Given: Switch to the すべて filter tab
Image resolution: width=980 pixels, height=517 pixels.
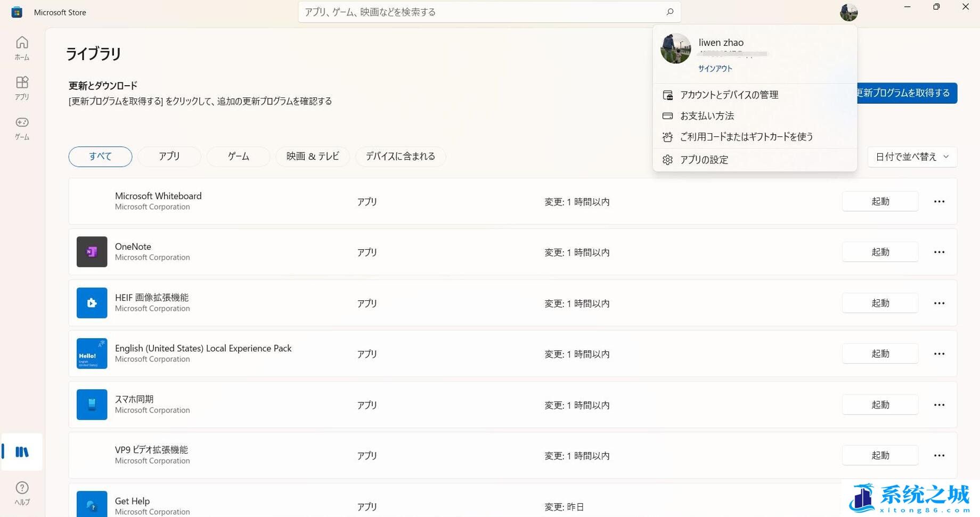Looking at the screenshot, I should [x=100, y=156].
